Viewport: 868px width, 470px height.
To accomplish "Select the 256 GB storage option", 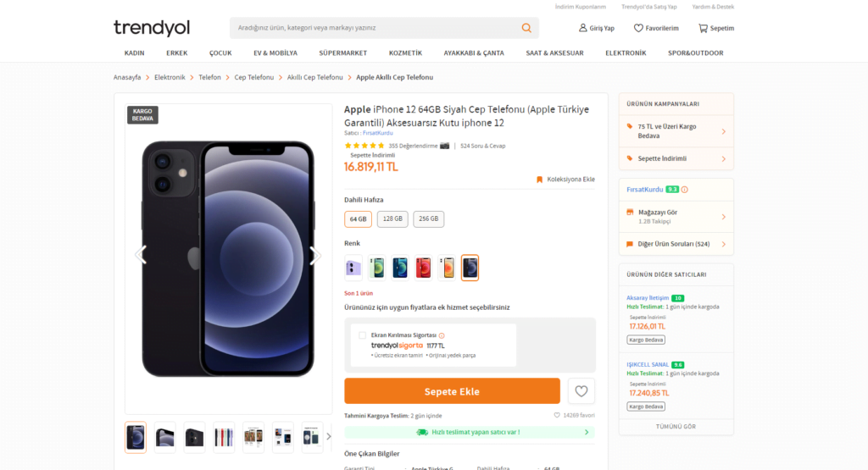I will [428, 219].
